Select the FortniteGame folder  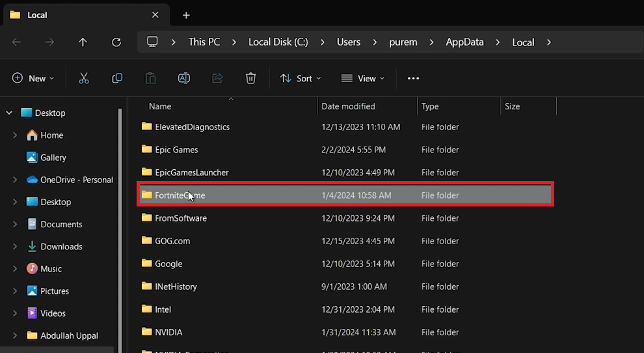[x=180, y=195]
